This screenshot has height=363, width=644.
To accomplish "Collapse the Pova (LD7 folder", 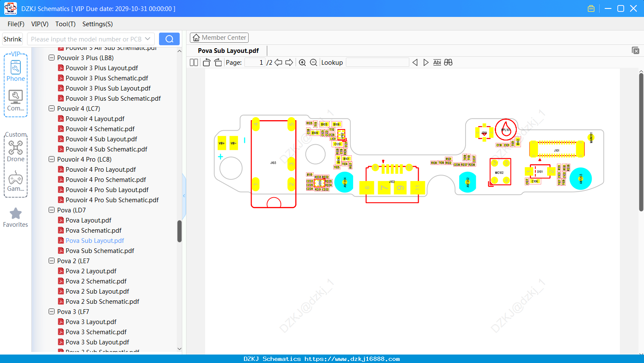I will [52, 210].
